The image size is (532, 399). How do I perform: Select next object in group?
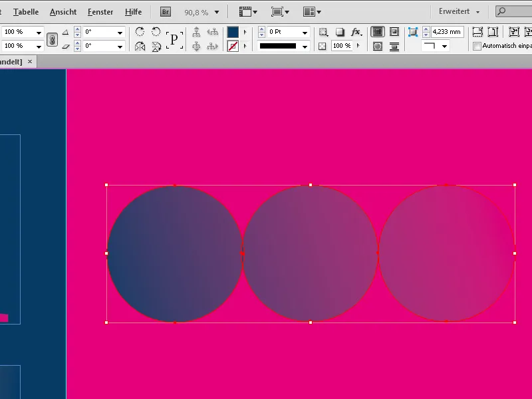tap(213, 46)
